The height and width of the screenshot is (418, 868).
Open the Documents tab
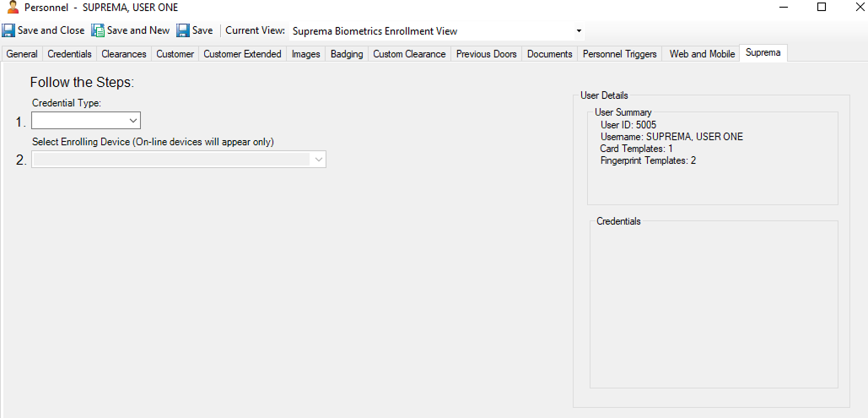(x=549, y=54)
